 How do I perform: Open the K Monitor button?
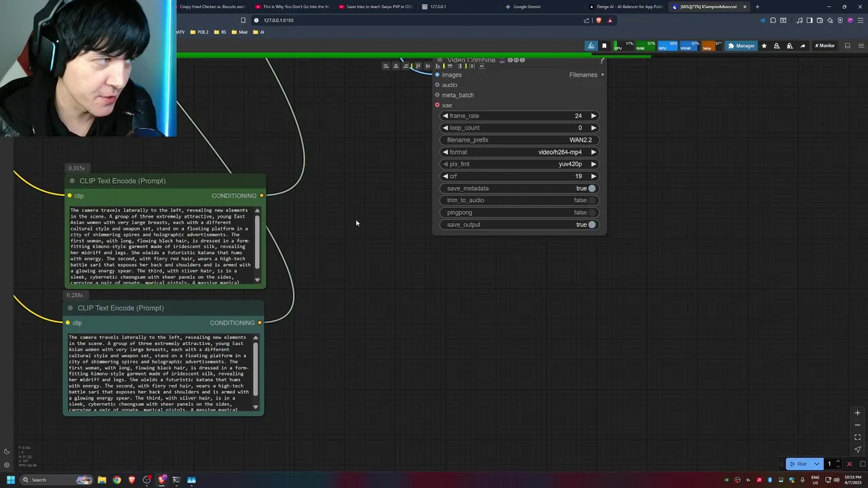[825, 46]
